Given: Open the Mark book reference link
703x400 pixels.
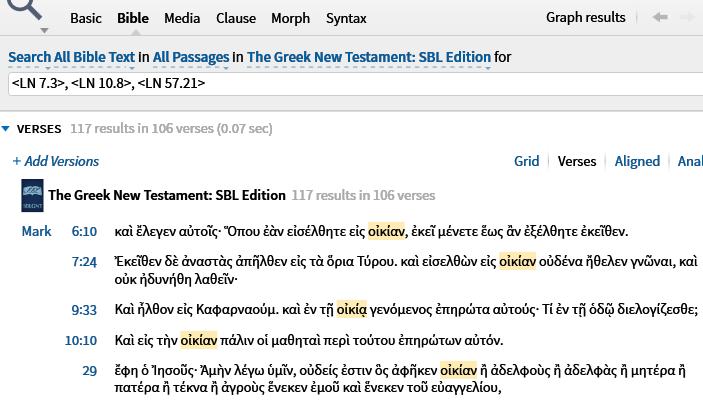Looking at the screenshot, I should 36,231.
